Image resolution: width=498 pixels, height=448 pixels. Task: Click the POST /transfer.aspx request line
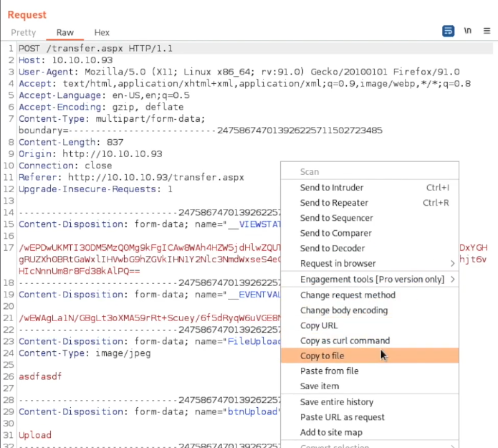point(95,48)
